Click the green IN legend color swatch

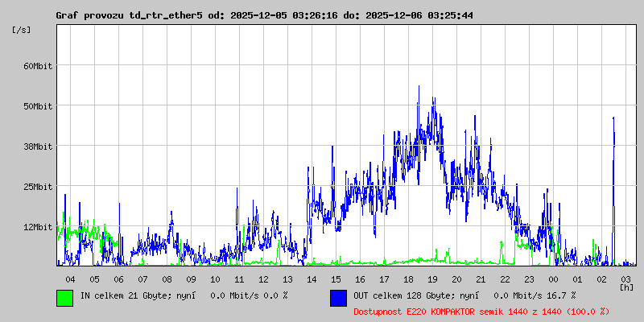65,298
